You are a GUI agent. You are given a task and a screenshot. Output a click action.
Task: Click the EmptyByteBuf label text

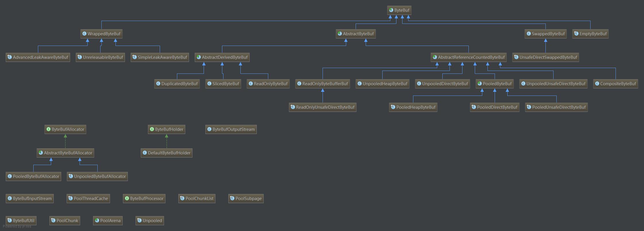[593, 34]
